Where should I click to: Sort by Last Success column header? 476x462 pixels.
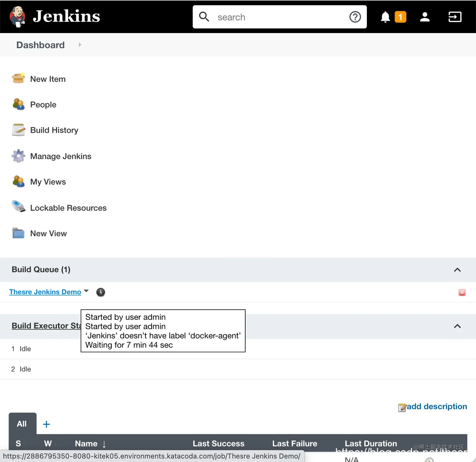218,443
